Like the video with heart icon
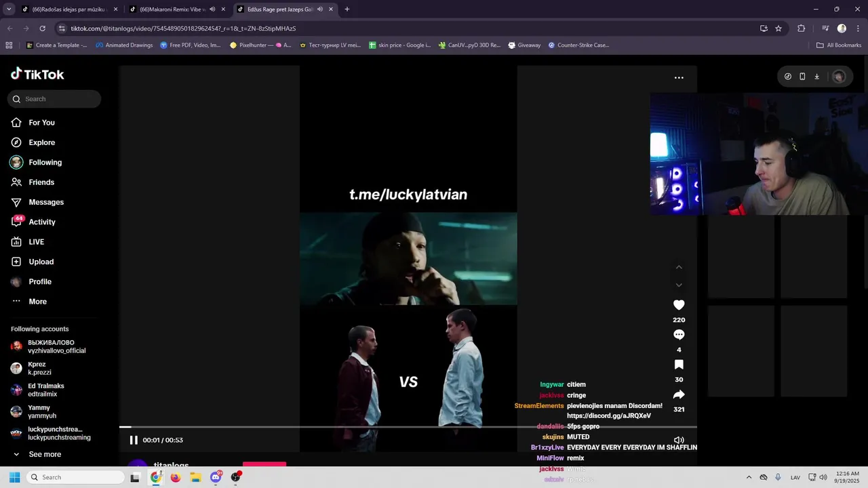 point(679,305)
